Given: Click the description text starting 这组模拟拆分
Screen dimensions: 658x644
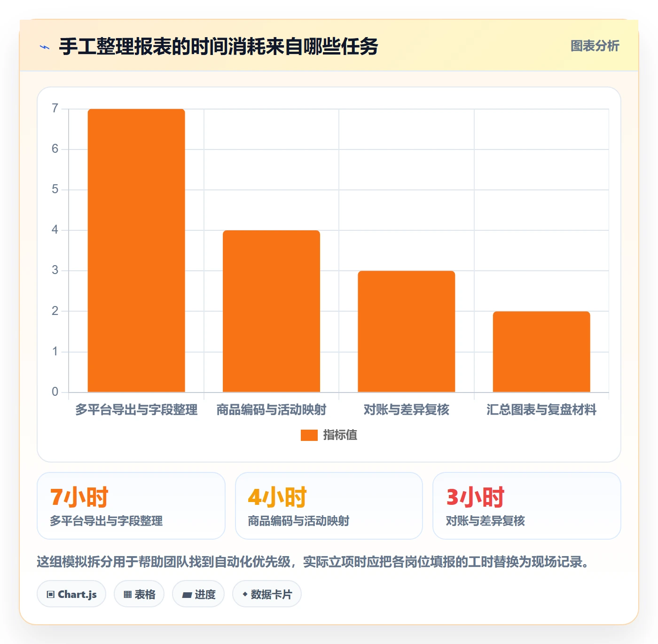Looking at the screenshot, I should (313, 562).
